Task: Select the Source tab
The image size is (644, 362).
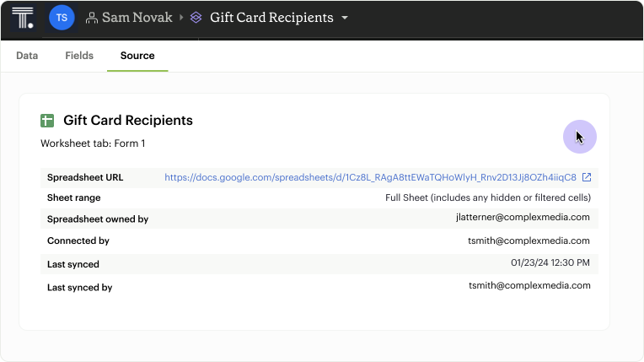Action: tap(137, 56)
